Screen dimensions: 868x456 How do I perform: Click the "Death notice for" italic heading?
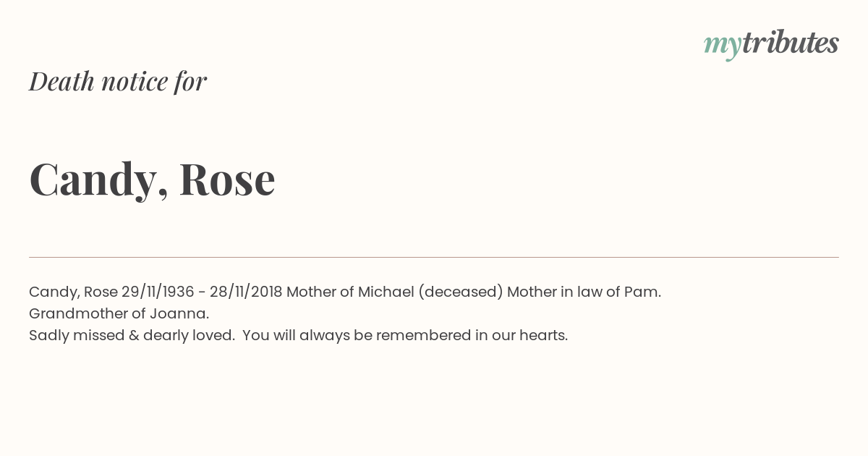[118, 81]
